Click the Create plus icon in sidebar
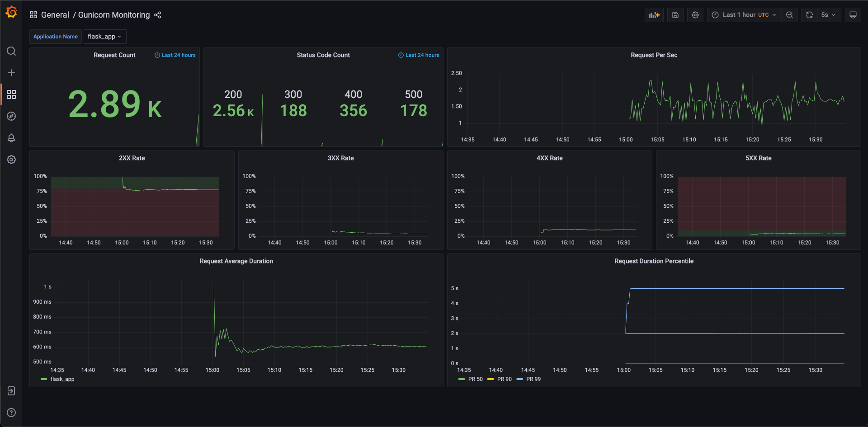Image resolution: width=868 pixels, height=427 pixels. pos(11,73)
